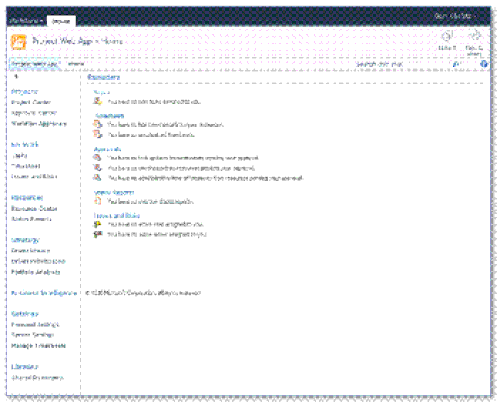Open the Shared Documents library link
This screenshot has height=405, width=500.
(x=37, y=378)
